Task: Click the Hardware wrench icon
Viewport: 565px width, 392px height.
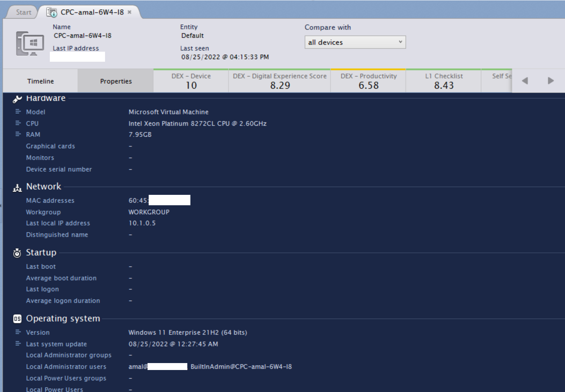Action: (17, 99)
